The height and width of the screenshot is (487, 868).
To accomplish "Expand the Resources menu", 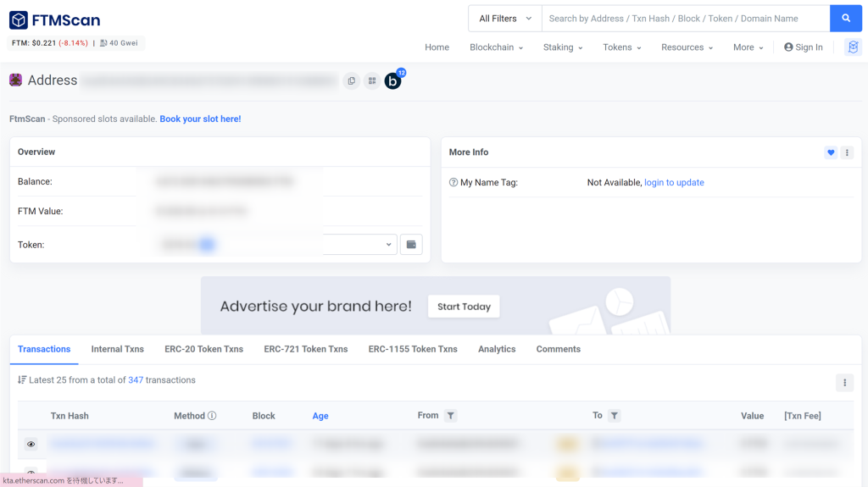I will point(687,47).
